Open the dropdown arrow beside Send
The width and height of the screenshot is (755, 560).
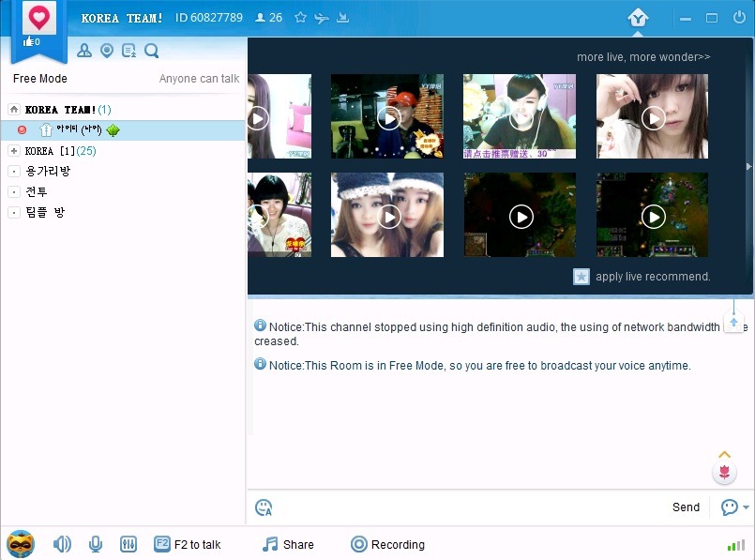point(746,507)
